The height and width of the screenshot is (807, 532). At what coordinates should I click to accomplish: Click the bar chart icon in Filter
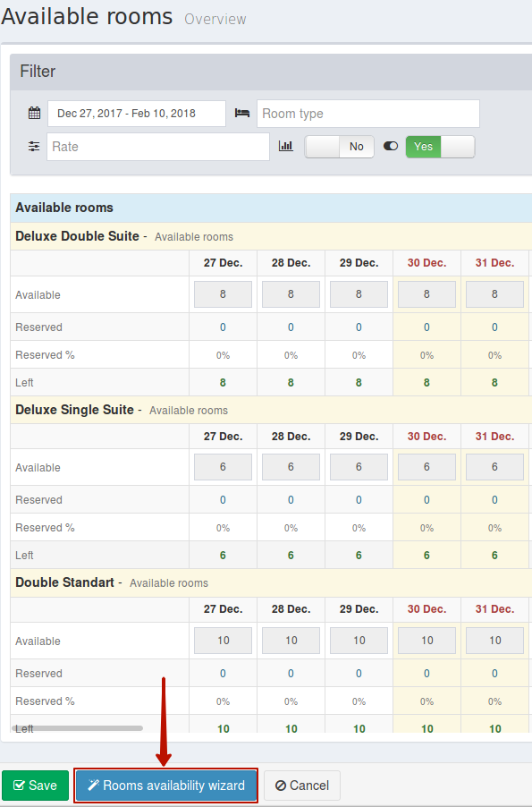click(285, 146)
